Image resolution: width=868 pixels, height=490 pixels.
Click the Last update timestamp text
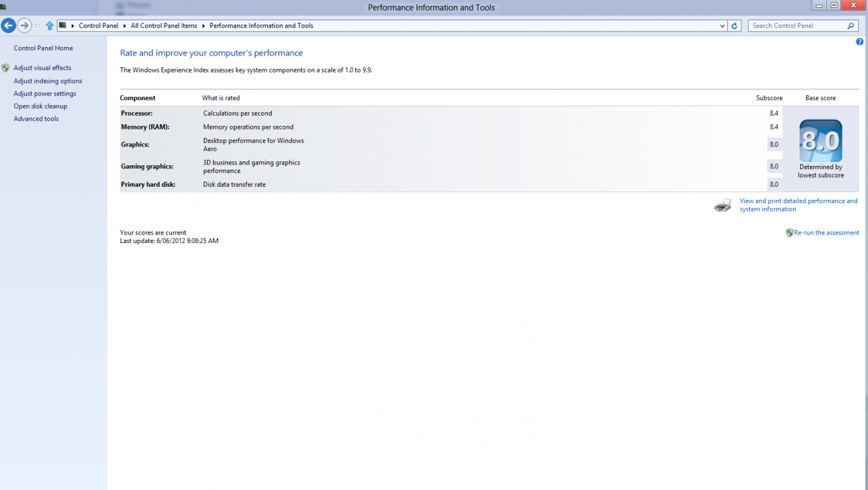tap(169, 241)
